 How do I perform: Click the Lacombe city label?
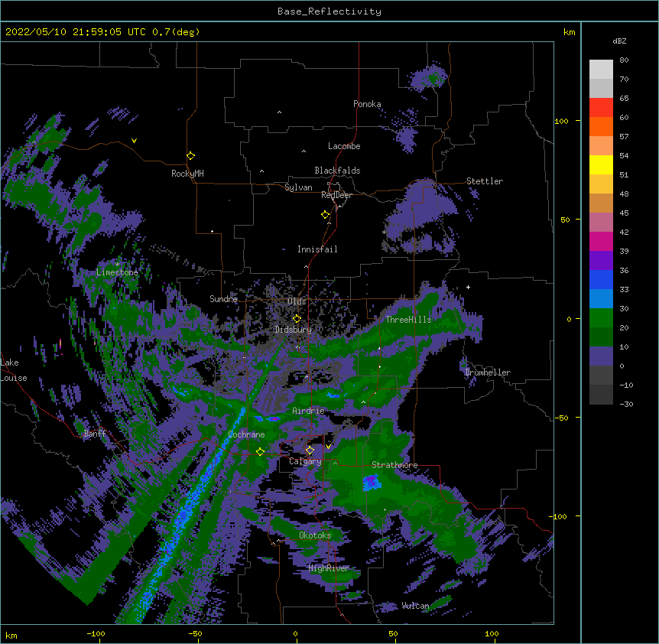[x=344, y=146]
